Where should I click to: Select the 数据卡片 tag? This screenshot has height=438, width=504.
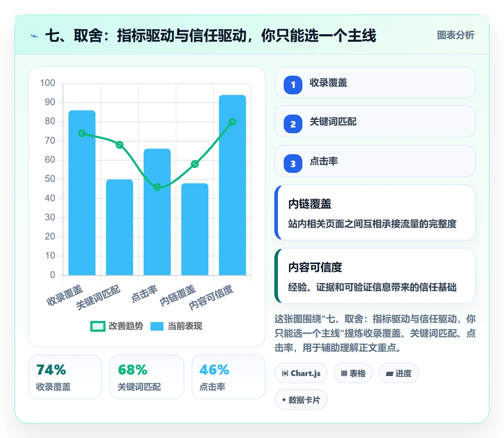301,400
